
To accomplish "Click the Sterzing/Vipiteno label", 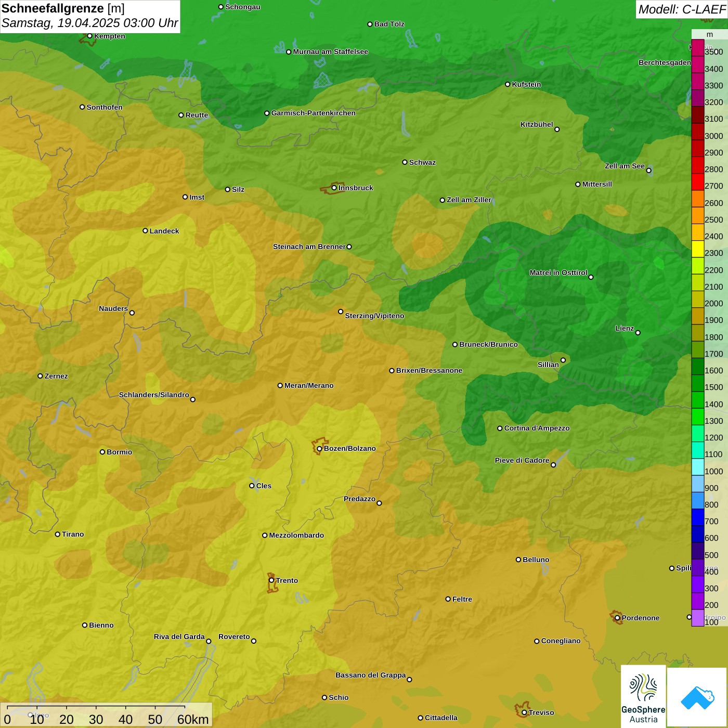I will pos(374,316).
